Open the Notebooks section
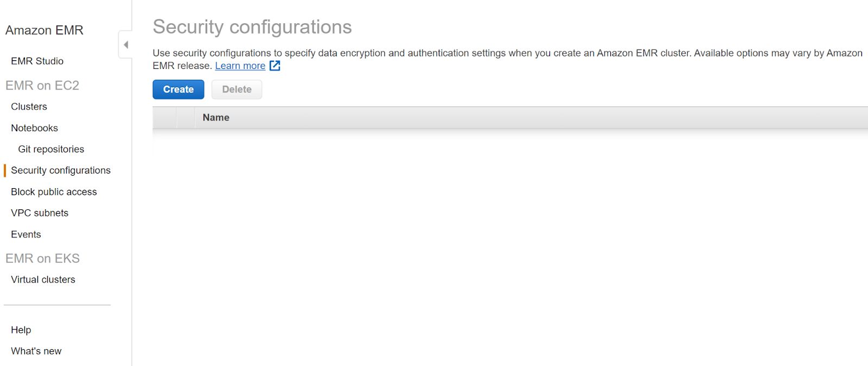 (34, 128)
